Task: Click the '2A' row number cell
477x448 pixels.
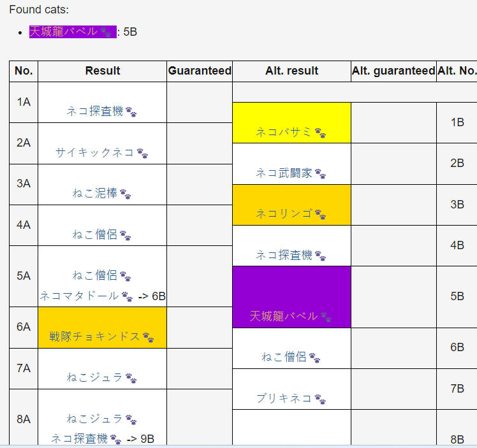Action: pyautogui.click(x=24, y=143)
